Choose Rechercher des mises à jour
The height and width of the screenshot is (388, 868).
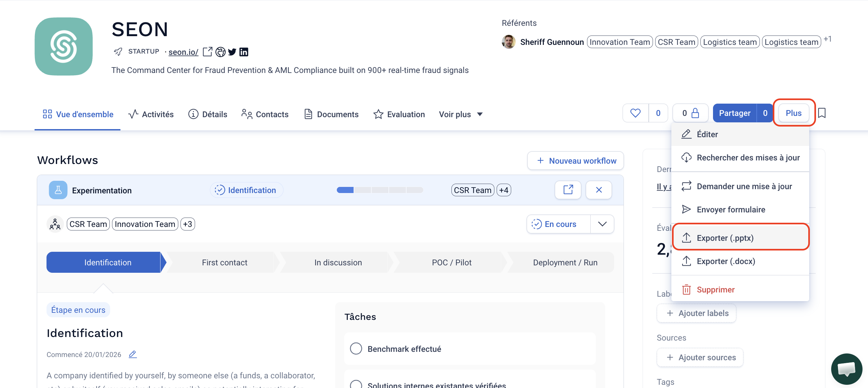[x=740, y=158]
